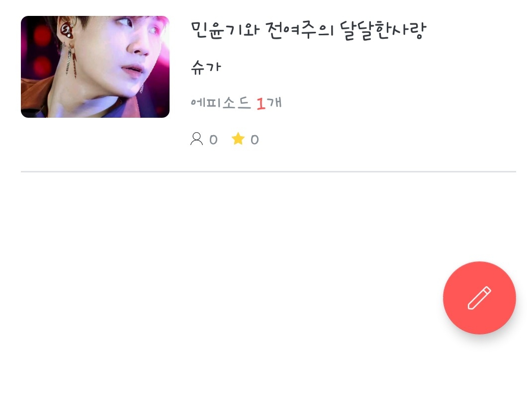
Task: Click the 에피소드 1개 episode count
Action: point(236,103)
